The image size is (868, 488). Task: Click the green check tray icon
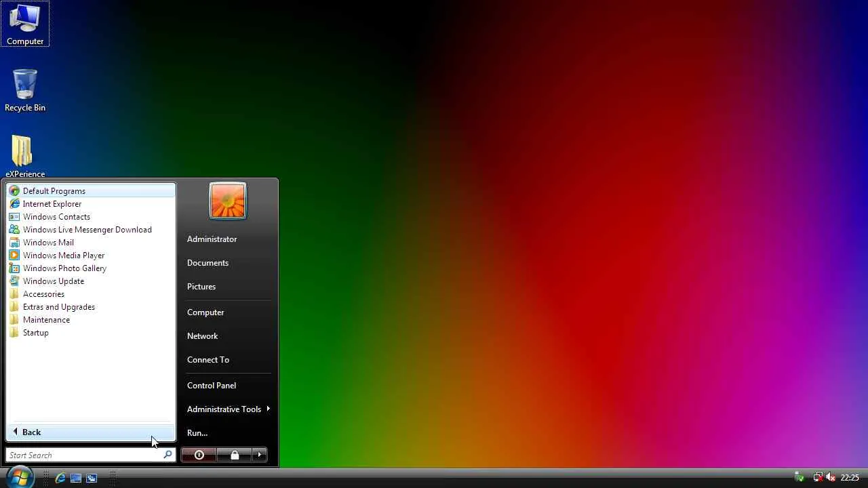click(800, 477)
